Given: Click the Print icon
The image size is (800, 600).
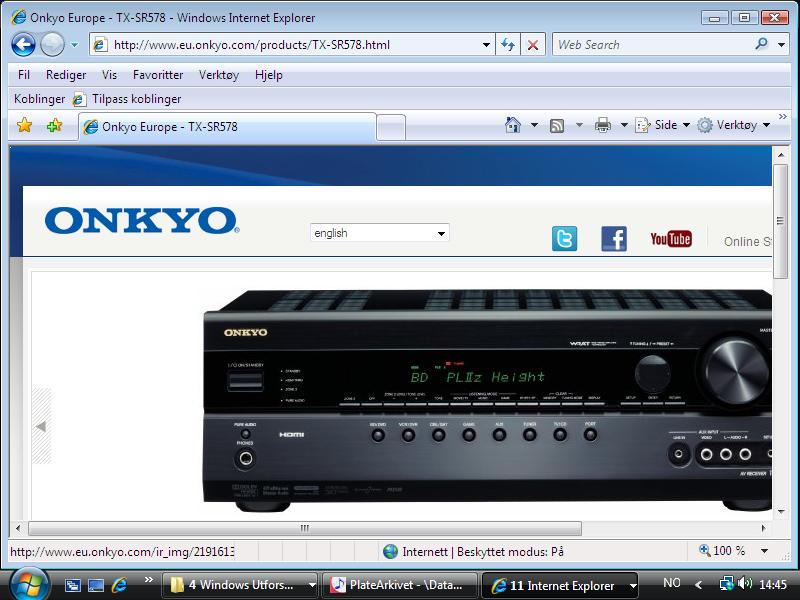Looking at the screenshot, I should coord(603,125).
